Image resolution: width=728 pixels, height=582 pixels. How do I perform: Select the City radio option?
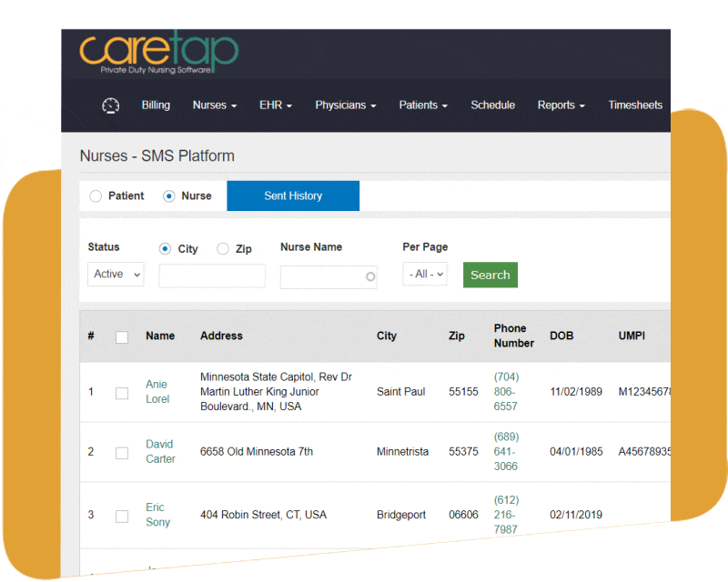pos(165,248)
